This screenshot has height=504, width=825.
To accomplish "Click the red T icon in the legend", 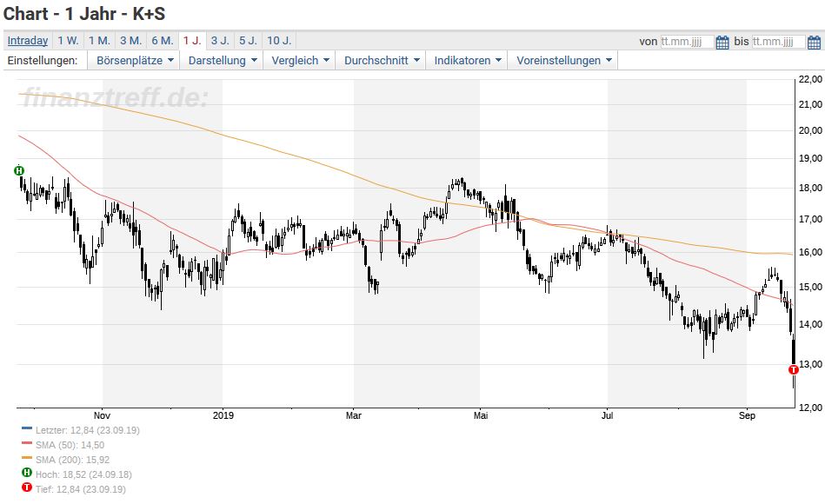I will [27, 487].
